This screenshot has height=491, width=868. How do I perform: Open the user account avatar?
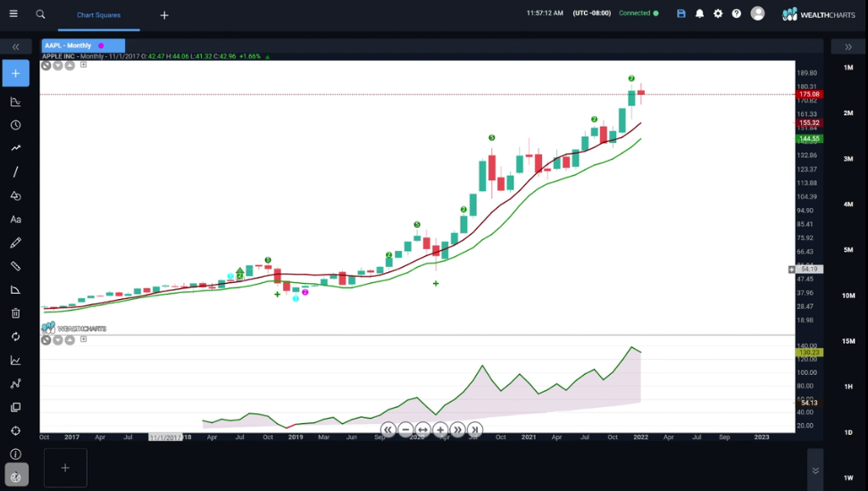tap(757, 13)
